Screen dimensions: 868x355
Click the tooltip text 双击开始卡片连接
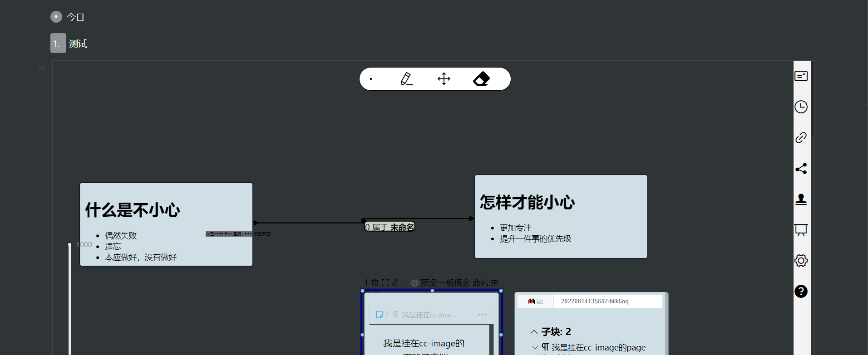coord(238,234)
